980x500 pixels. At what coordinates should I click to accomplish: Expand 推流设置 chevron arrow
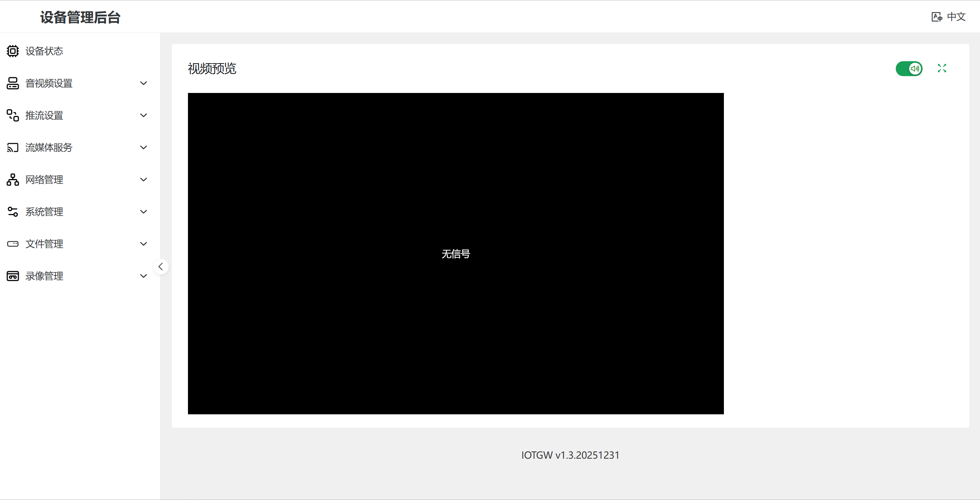(144, 115)
